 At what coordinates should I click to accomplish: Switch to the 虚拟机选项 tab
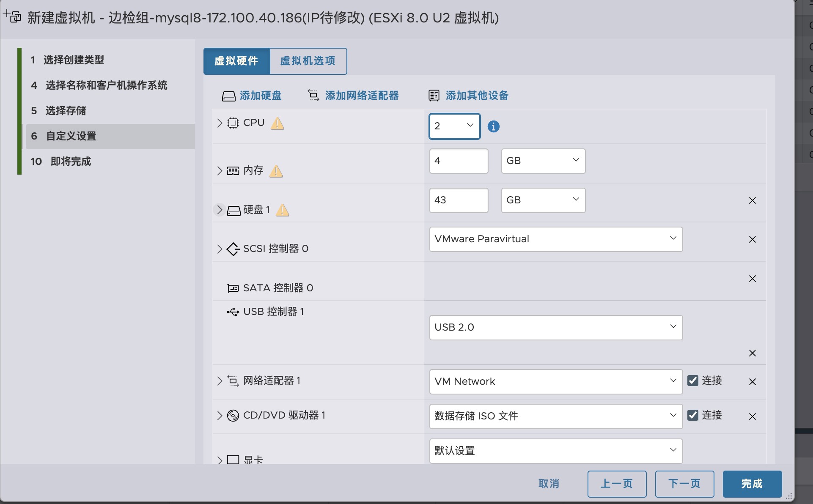click(x=308, y=61)
